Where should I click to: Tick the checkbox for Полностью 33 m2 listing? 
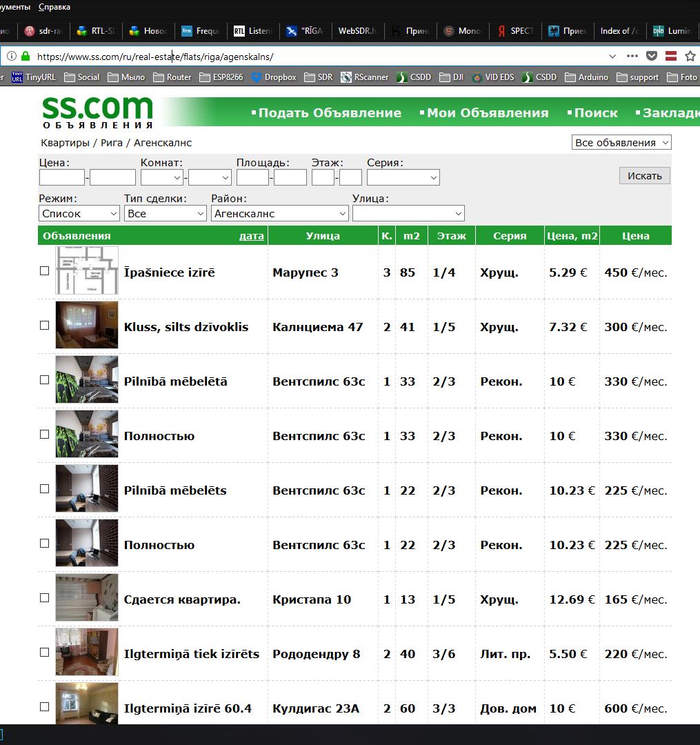point(45,435)
